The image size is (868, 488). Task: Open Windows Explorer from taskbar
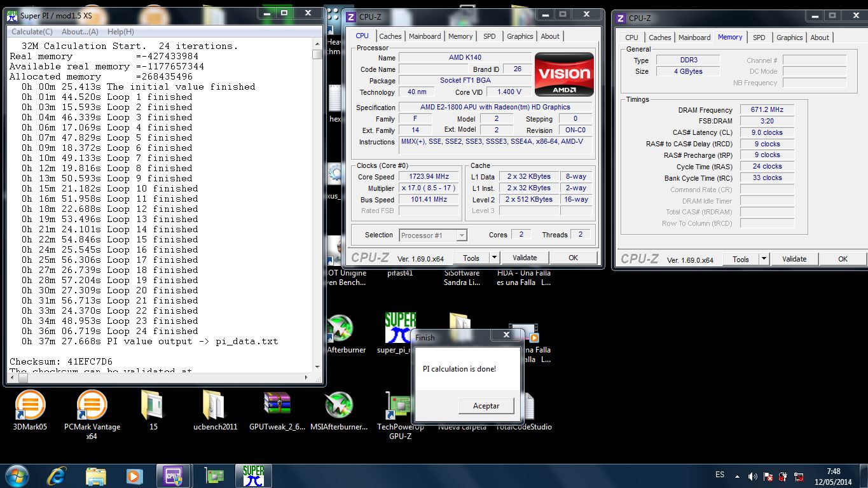coord(96,475)
